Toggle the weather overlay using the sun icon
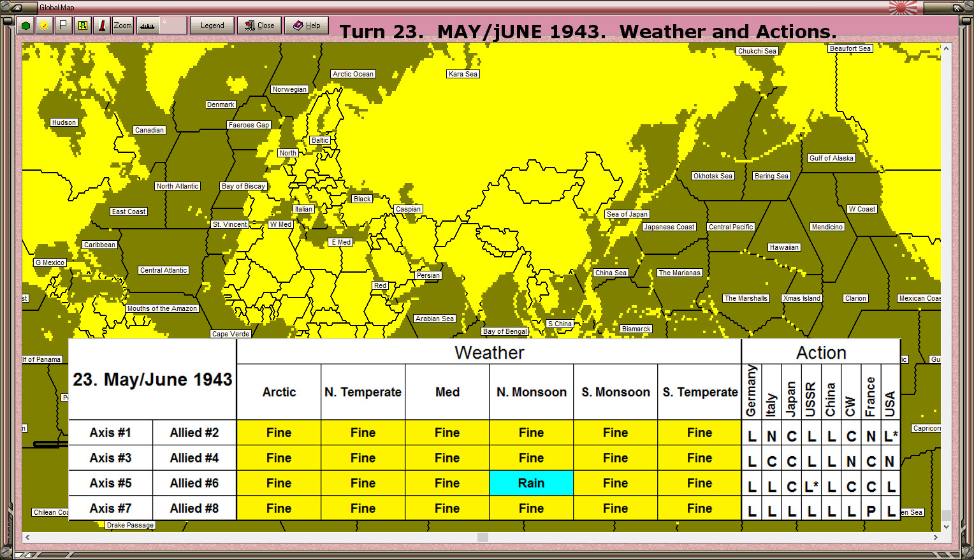 [43, 25]
